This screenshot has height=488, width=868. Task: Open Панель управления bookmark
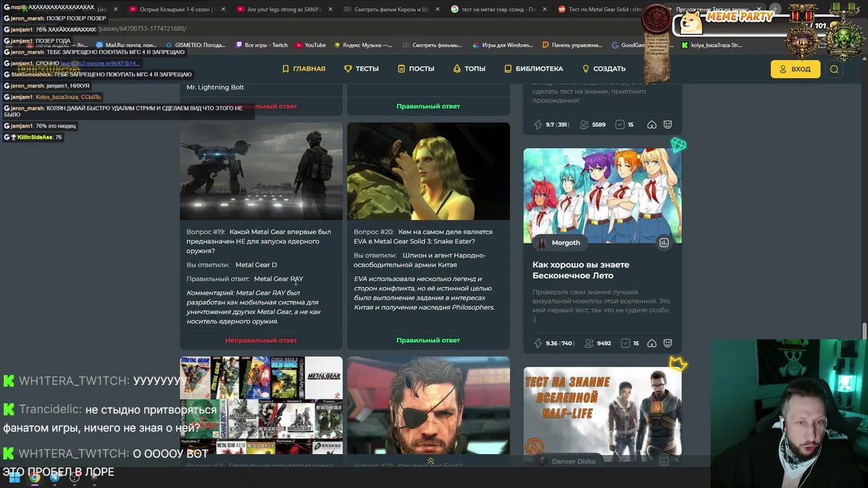pyautogui.click(x=572, y=45)
